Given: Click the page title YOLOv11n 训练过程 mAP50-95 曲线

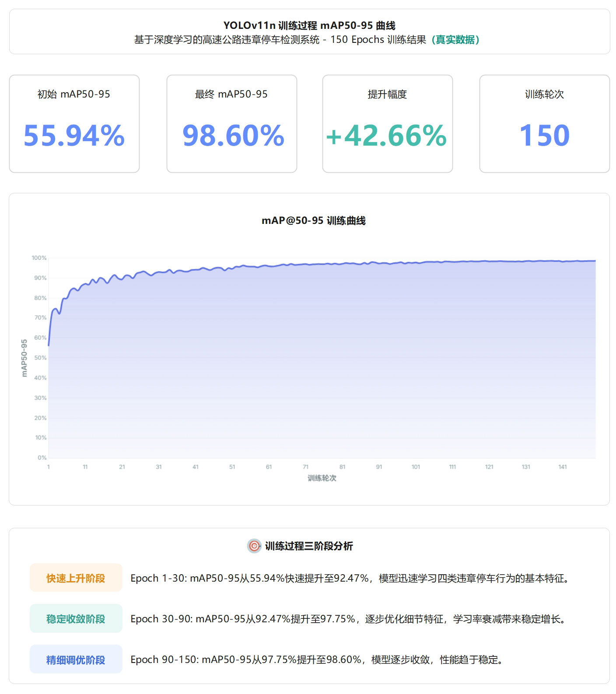Looking at the screenshot, I should point(309,26).
